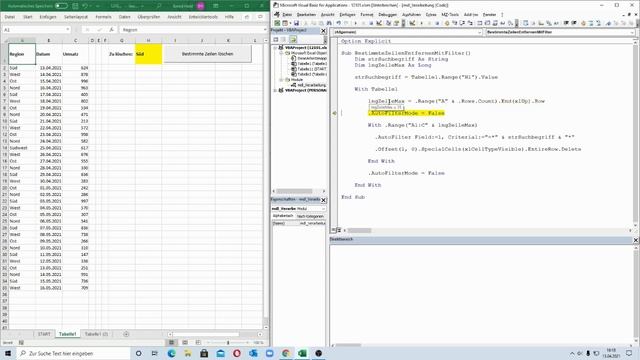640x360 pixels.
Task: Open the Name Box dropdown showing A1
Action: click(x=67, y=30)
